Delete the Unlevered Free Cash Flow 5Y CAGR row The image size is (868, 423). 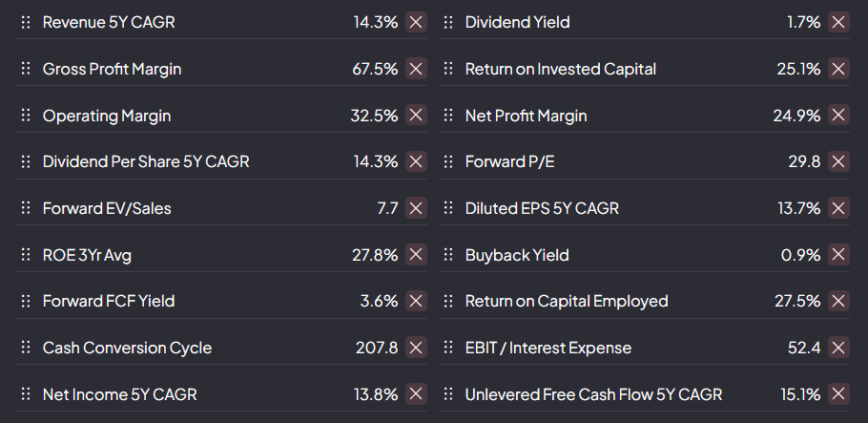[x=838, y=394]
